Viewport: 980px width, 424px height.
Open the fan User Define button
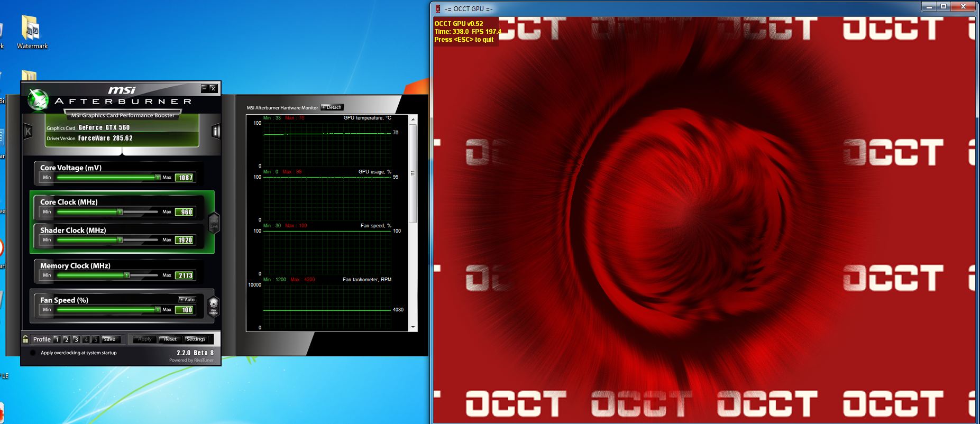(x=214, y=306)
